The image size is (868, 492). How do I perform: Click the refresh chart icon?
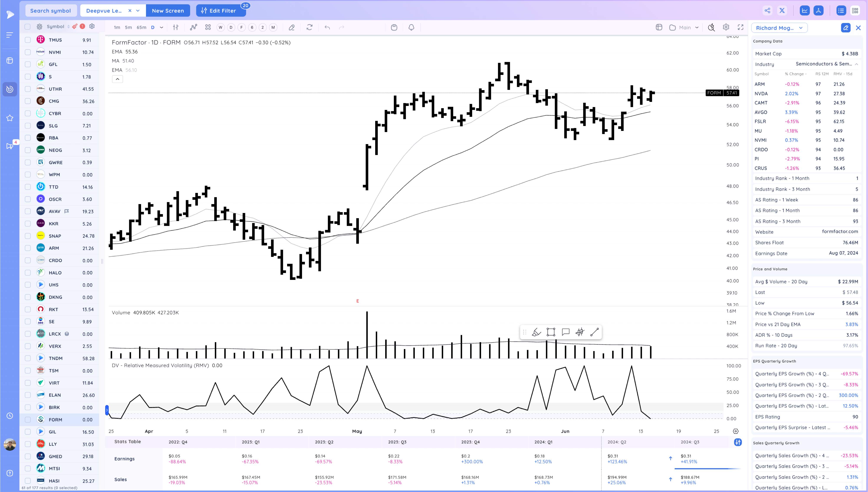(309, 27)
